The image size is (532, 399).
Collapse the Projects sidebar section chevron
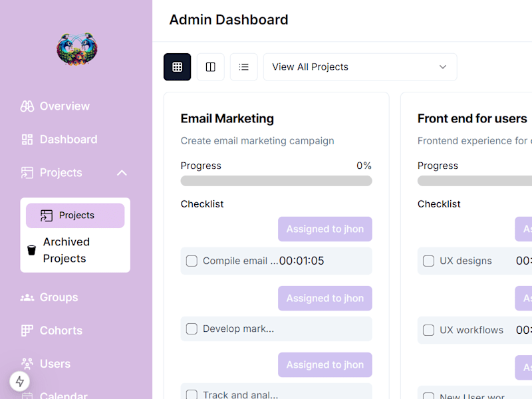click(x=122, y=173)
